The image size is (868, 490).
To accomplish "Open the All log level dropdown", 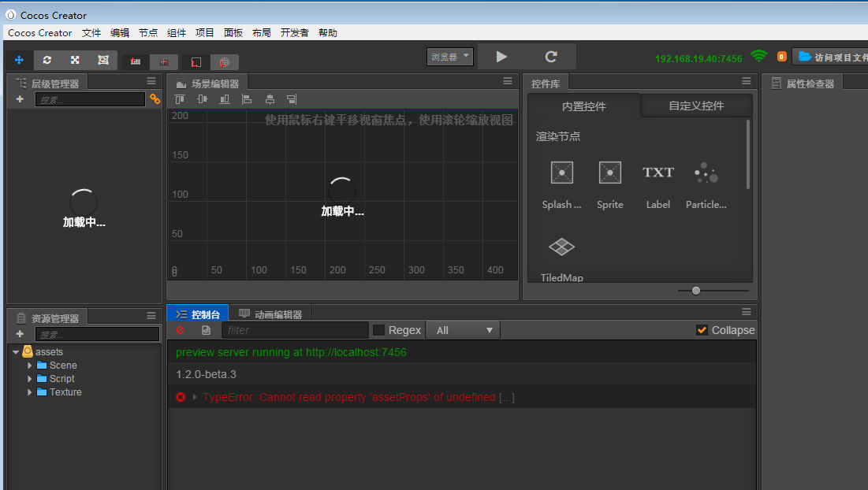I will (463, 330).
